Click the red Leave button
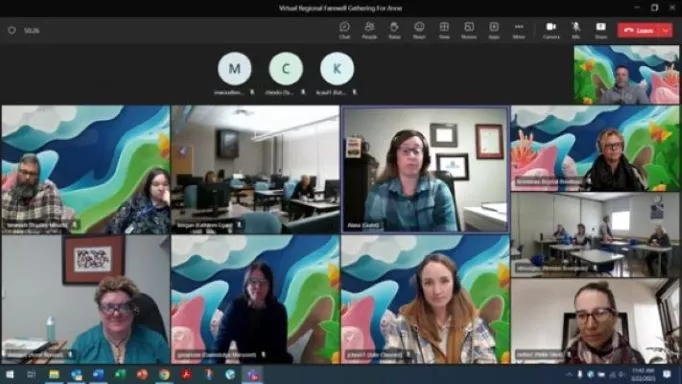This screenshot has width=682, height=384. pyautogui.click(x=639, y=30)
